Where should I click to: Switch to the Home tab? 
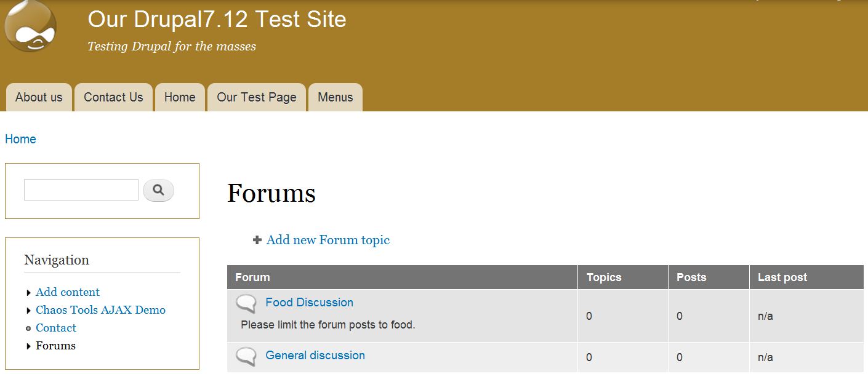pyautogui.click(x=180, y=97)
